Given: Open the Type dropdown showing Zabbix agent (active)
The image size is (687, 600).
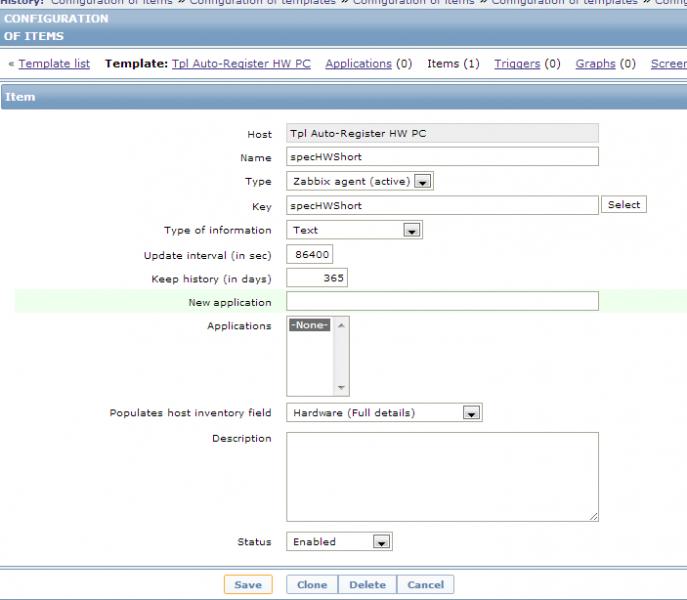Looking at the screenshot, I should click(360, 182).
